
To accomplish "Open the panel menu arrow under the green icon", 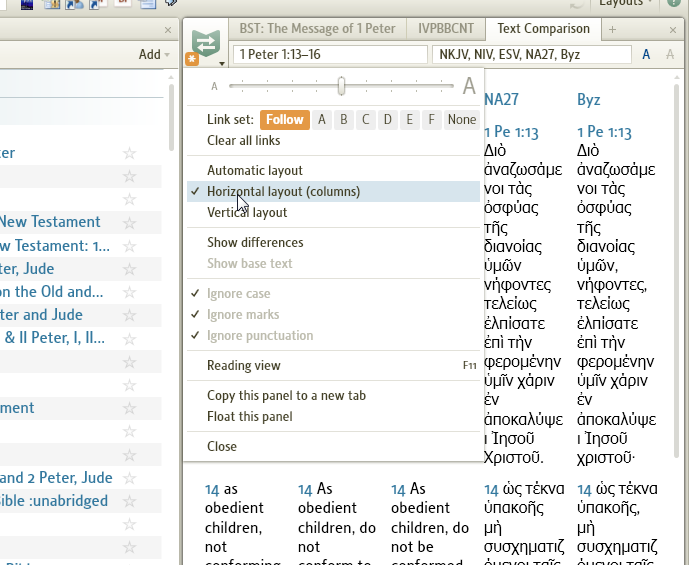I will pyautogui.click(x=222, y=64).
